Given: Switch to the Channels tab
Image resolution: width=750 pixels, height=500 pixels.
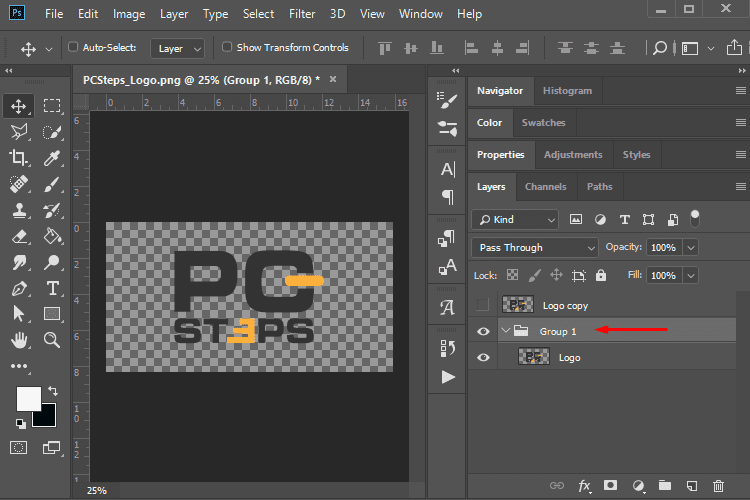Looking at the screenshot, I should pos(546,187).
